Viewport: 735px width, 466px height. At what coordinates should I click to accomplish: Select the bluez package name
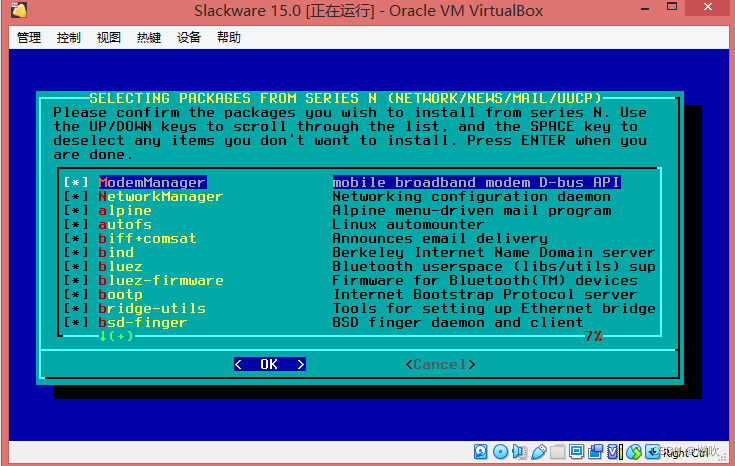[x=120, y=267]
